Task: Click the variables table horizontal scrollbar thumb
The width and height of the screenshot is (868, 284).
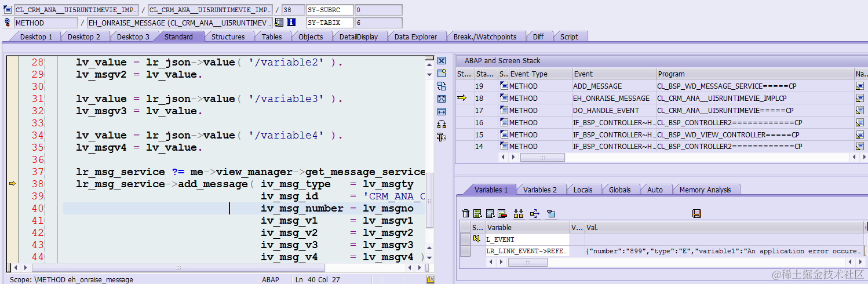Action: pyautogui.click(x=527, y=262)
